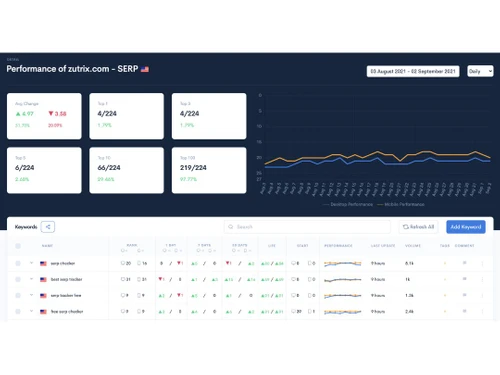Click the Add Keyword button
This screenshot has width=500, height=375.
[466, 227]
